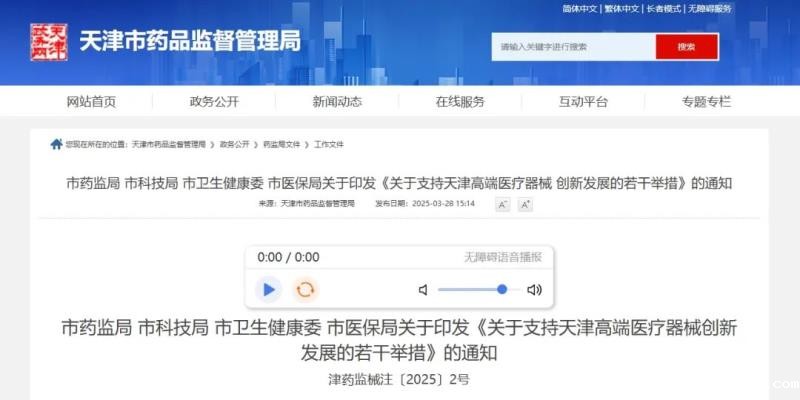The height and width of the screenshot is (400, 800).
Task: Adjust the audio volume slider
Action: coord(479,290)
